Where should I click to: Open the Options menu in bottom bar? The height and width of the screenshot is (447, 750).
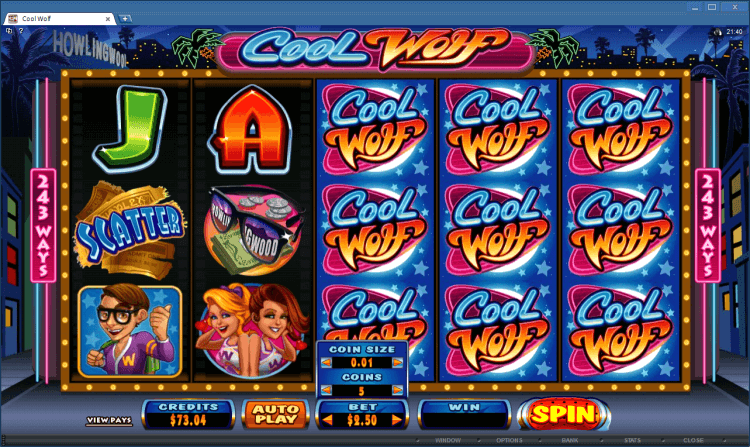tap(509, 440)
